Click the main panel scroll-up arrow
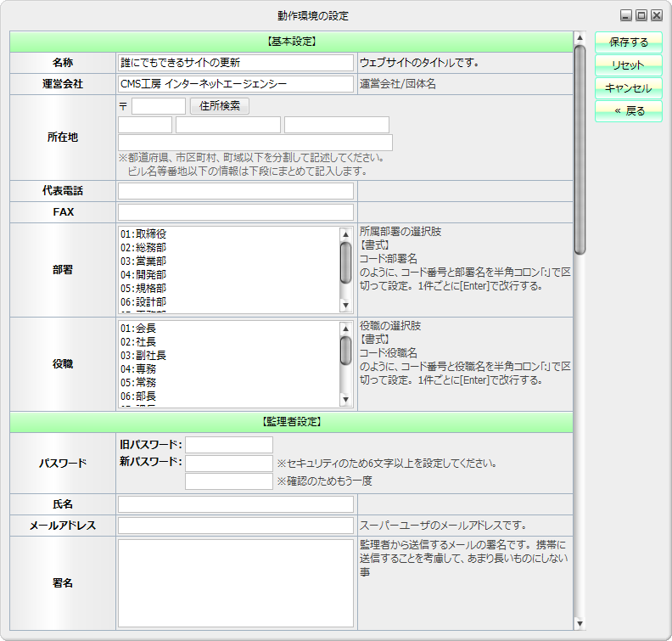This screenshot has width=672, height=641. click(x=580, y=37)
